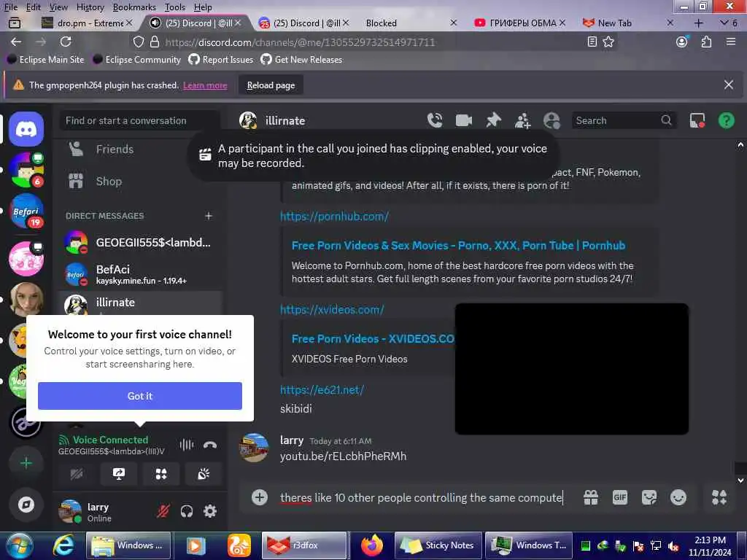The height and width of the screenshot is (560, 747).
Task: Open emoji picker
Action: 678,497
